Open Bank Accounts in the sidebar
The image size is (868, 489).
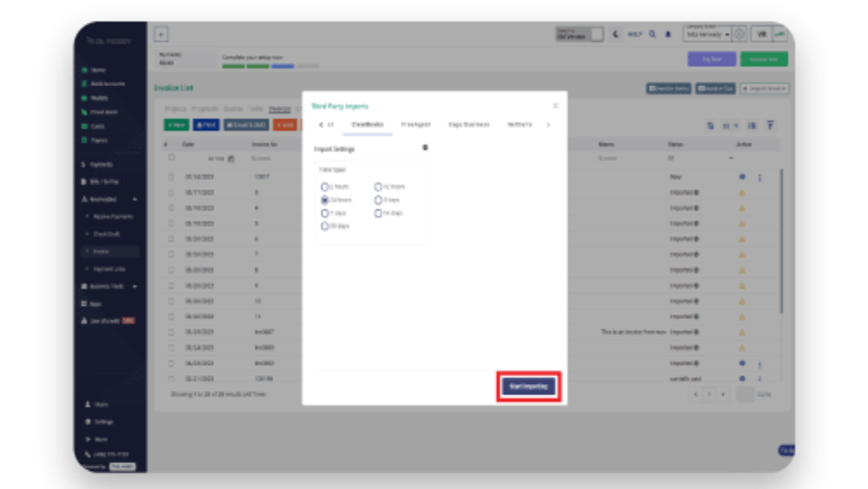[103, 83]
